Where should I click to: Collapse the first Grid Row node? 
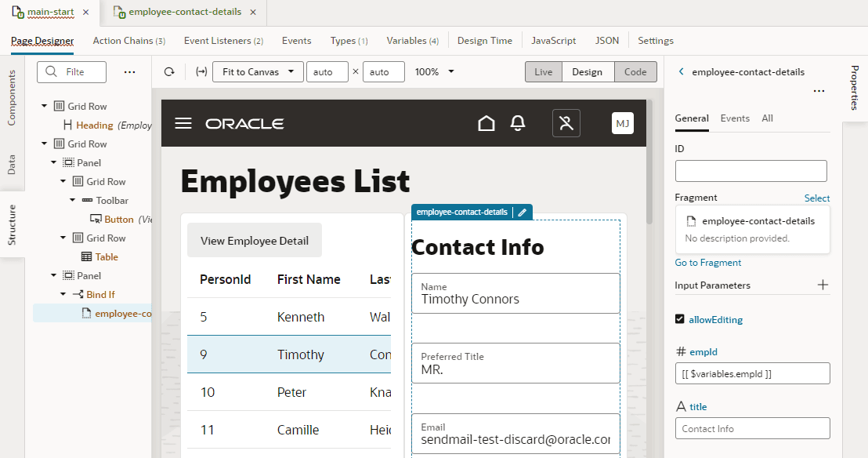(x=45, y=106)
